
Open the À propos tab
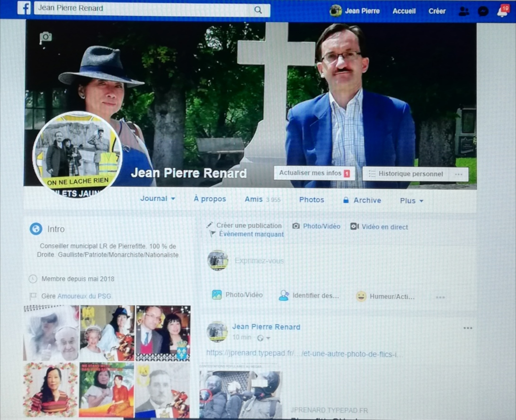(210, 199)
